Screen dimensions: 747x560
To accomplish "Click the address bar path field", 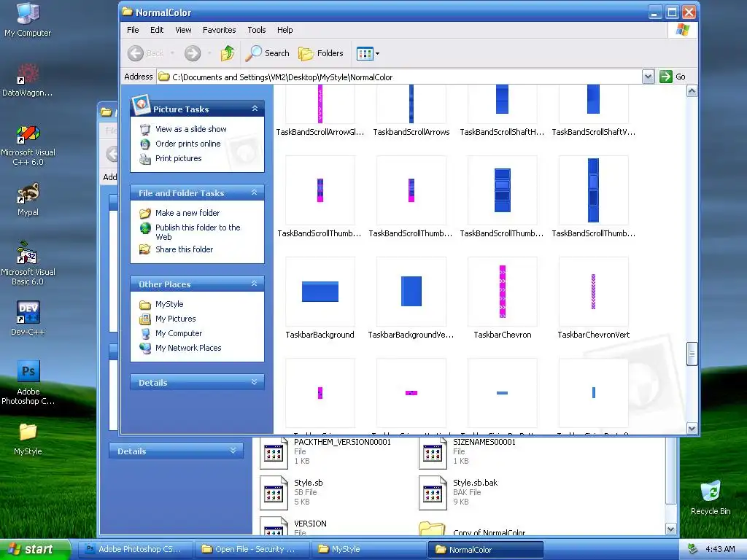I will tap(399, 77).
